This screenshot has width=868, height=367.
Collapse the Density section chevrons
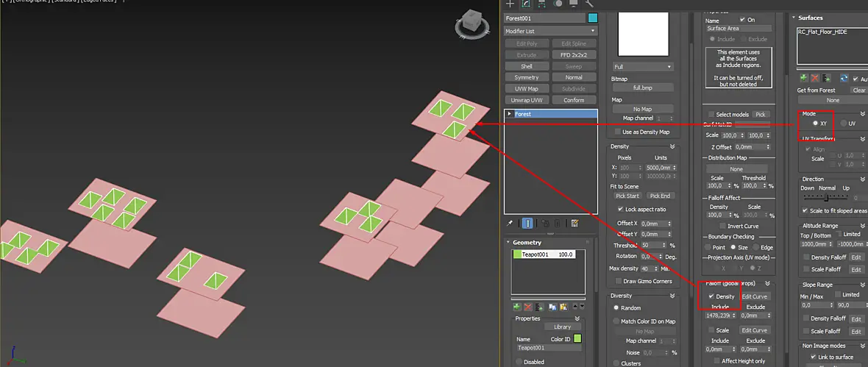pos(672,146)
